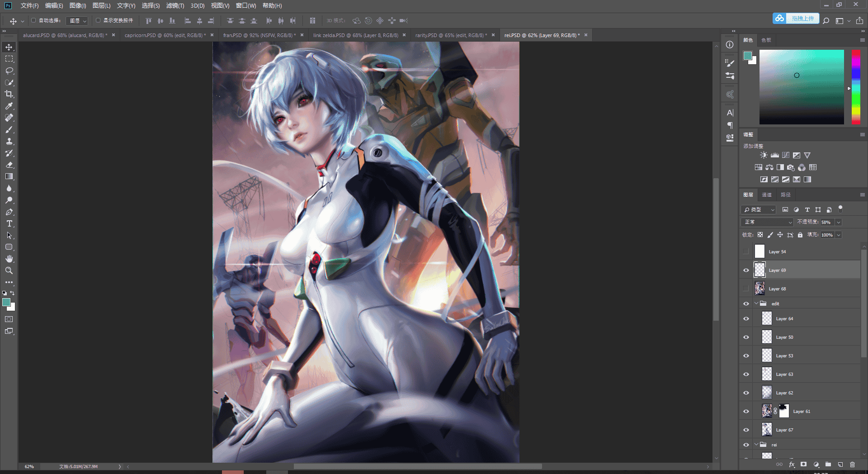The width and height of the screenshot is (868, 474).
Task: Click the hue slider strip
Action: (x=856, y=87)
